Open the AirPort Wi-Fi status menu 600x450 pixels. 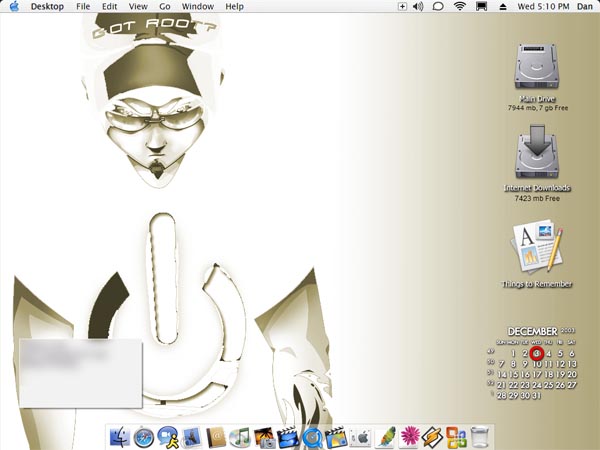tap(460, 6)
